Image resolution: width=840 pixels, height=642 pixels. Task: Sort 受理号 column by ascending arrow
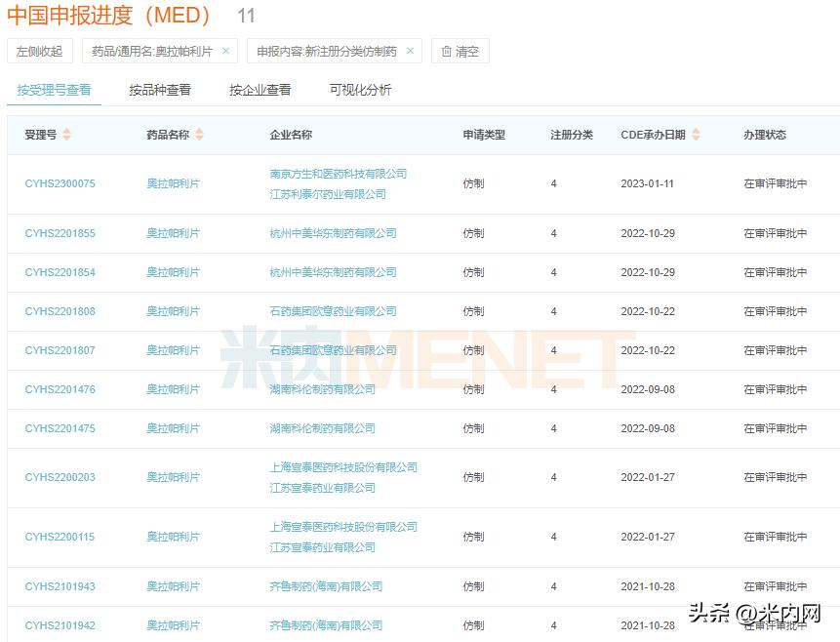[x=66, y=131]
